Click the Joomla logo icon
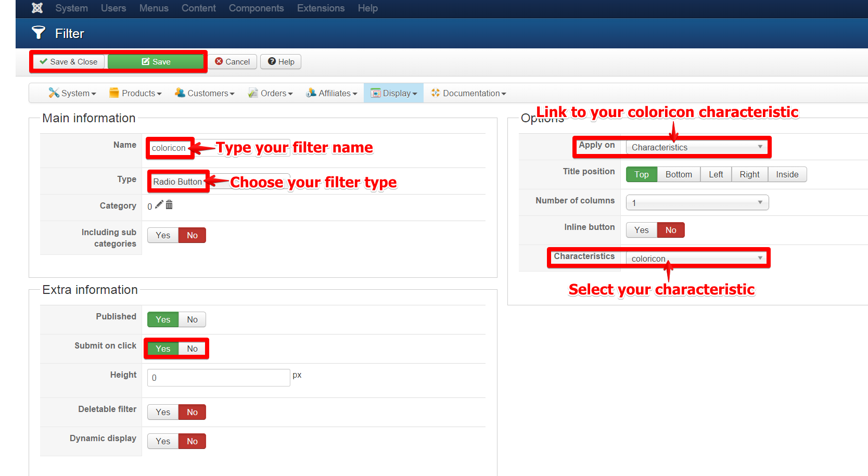 pyautogui.click(x=37, y=8)
